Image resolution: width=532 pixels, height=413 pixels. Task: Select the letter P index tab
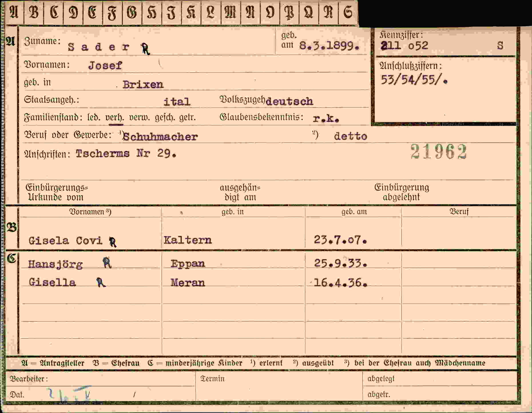[289, 12]
